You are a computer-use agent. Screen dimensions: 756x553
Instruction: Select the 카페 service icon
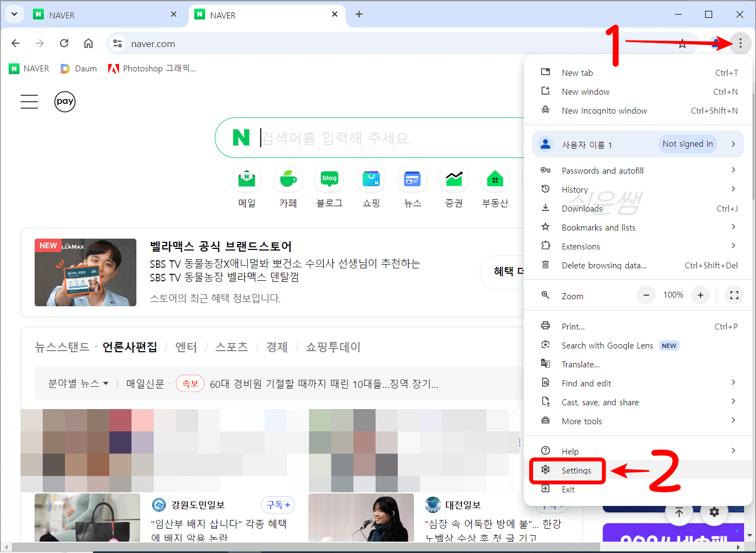click(288, 179)
